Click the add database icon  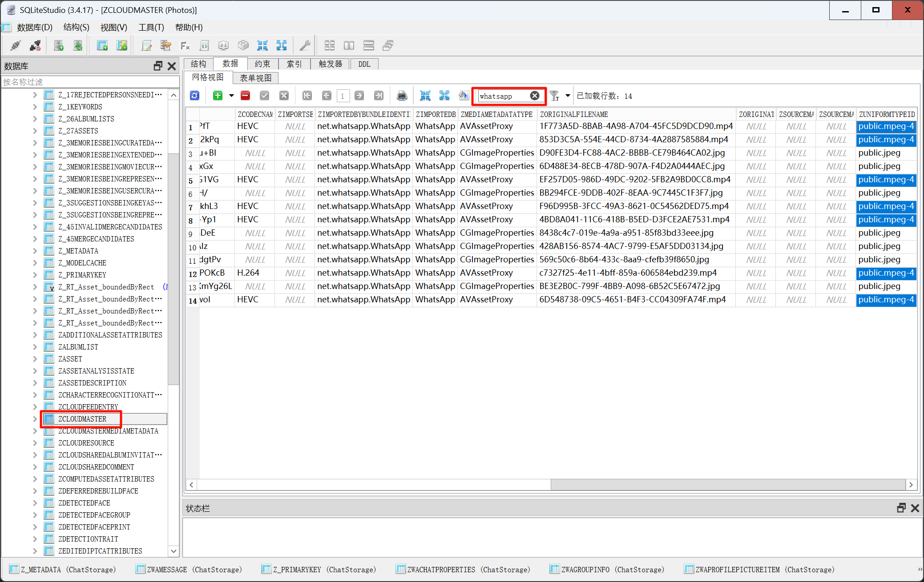pyautogui.click(x=58, y=45)
